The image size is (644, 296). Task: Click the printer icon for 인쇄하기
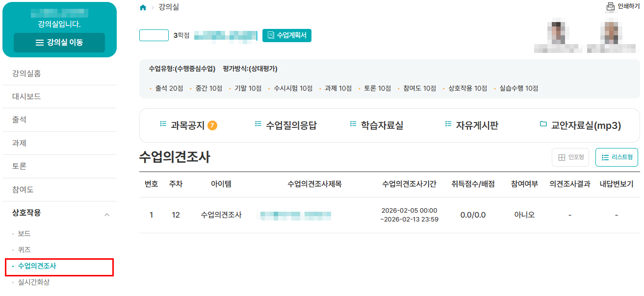(611, 7)
